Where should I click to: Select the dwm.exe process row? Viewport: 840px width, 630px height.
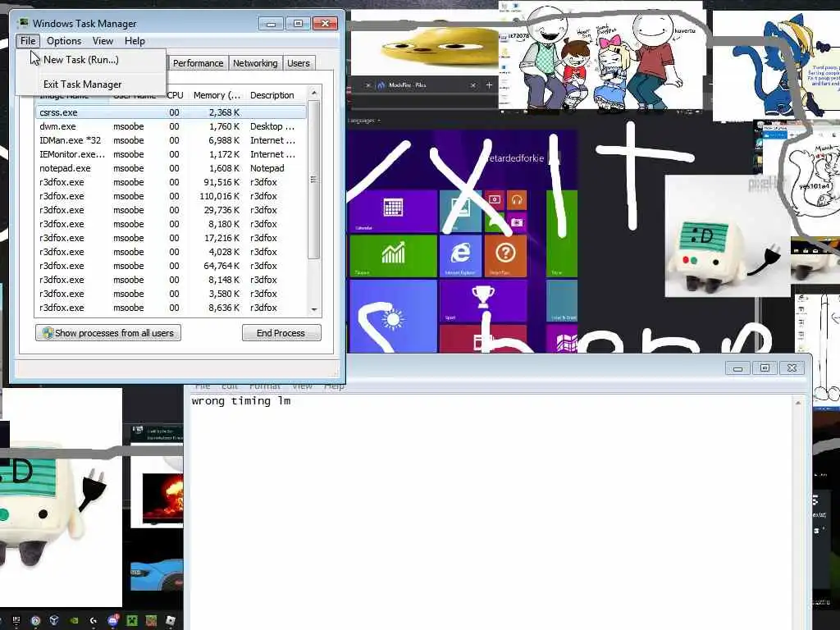coord(171,126)
